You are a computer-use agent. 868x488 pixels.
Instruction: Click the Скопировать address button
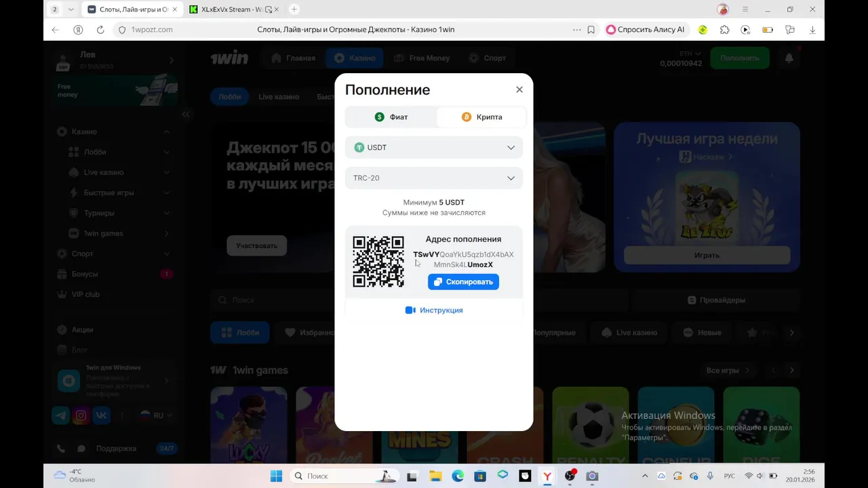pyautogui.click(x=463, y=282)
